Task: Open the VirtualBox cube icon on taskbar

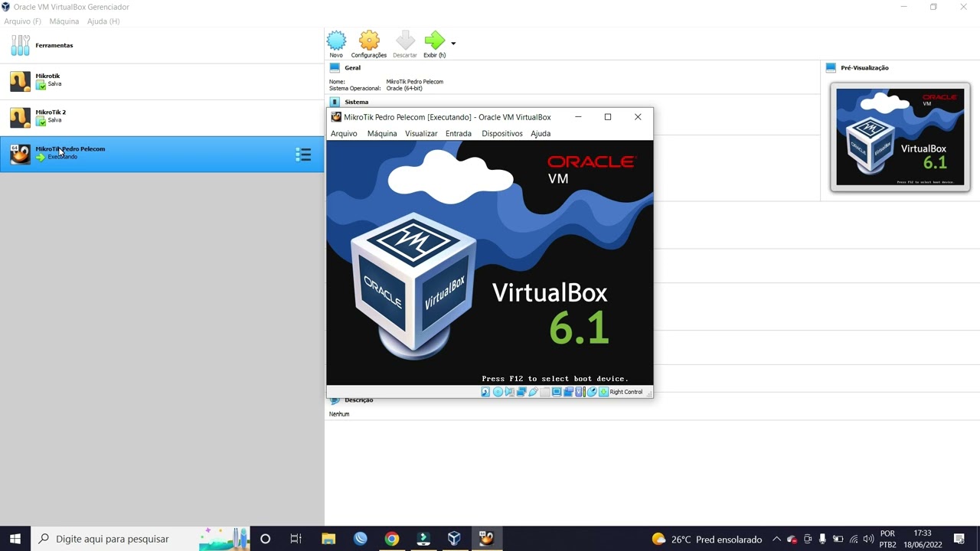Action: click(x=454, y=539)
